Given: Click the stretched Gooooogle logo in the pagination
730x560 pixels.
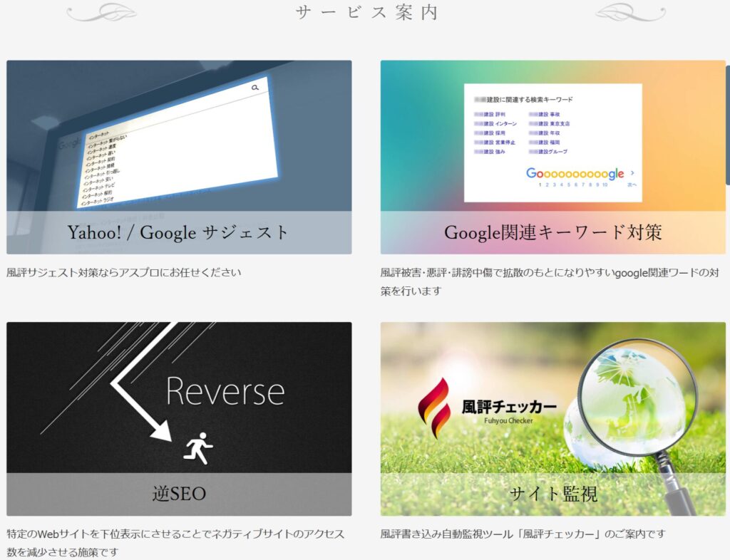Looking at the screenshot, I should pos(576,174).
